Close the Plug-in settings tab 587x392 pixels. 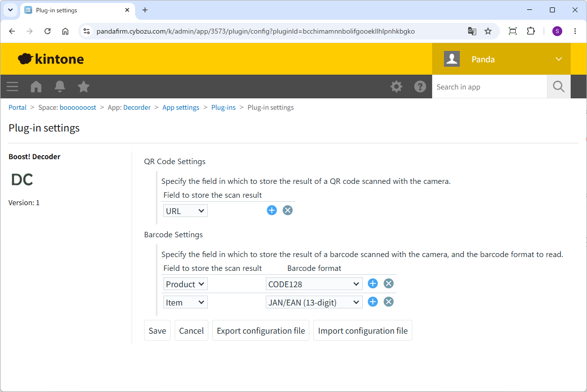tap(127, 10)
